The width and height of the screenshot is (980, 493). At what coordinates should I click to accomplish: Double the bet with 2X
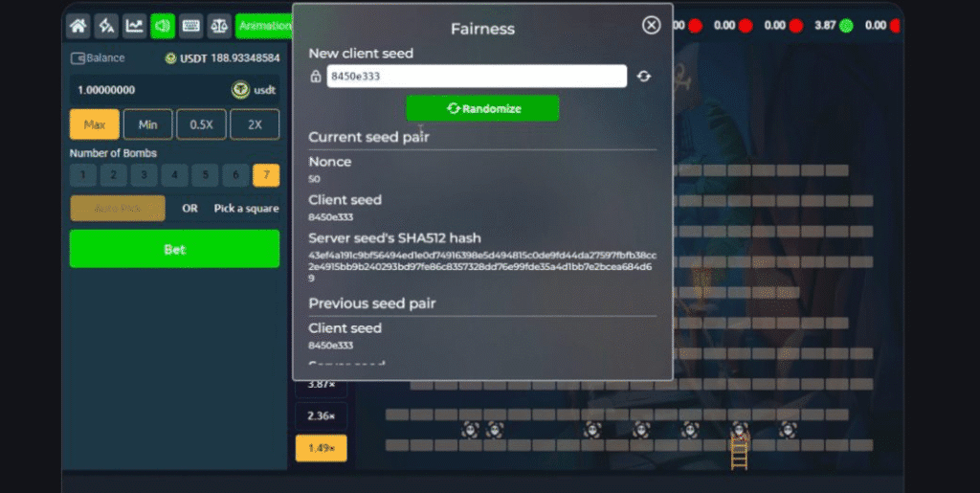tap(255, 124)
